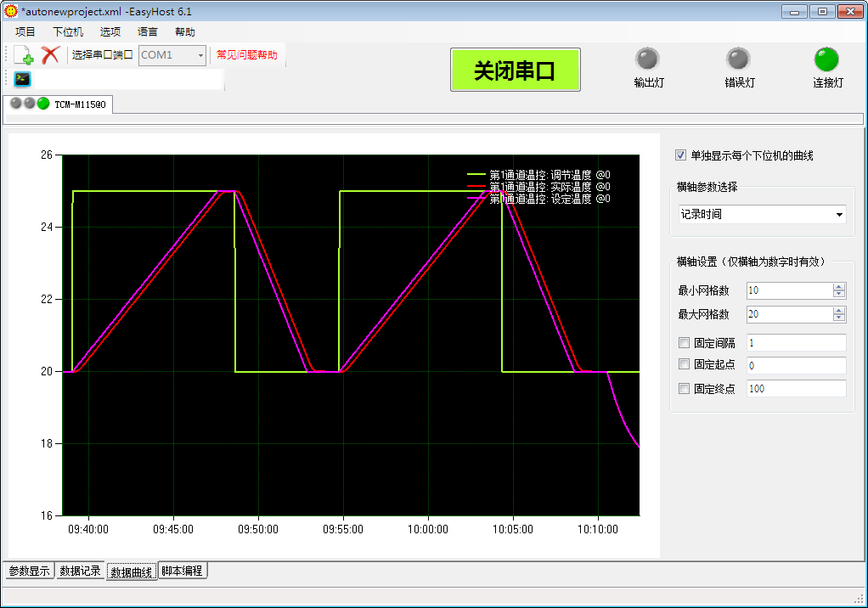Click the new project file icon
Image resolution: width=868 pixels, height=608 pixels.
click(x=23, y=54)
